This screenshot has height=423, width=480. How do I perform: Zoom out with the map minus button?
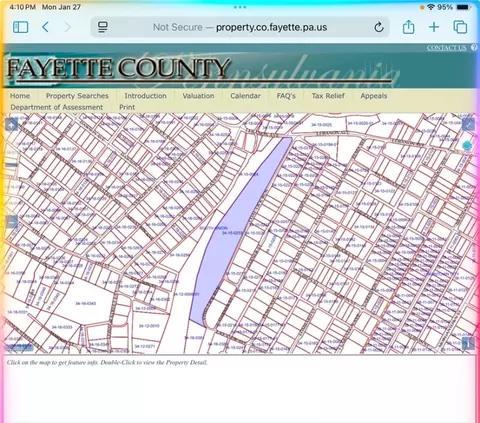tap(12, 221)
